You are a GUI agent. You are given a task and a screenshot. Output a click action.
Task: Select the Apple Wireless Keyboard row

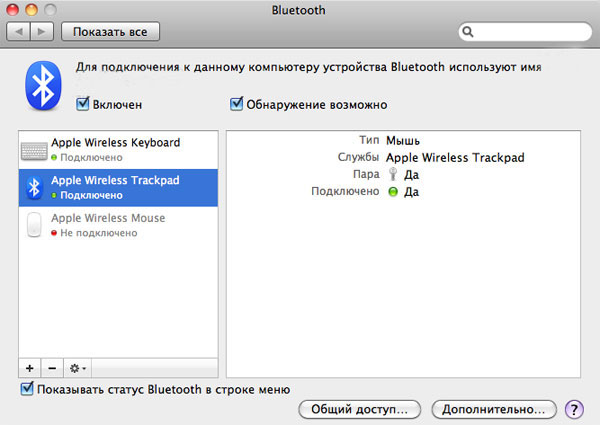tap(115, 149)
